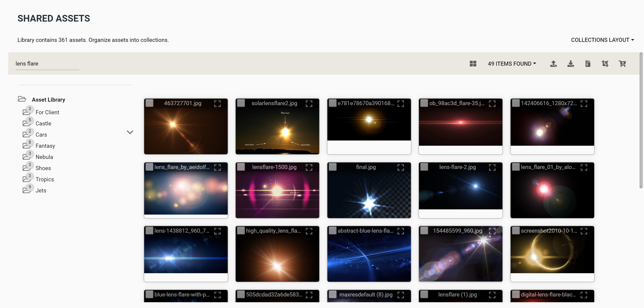This screenshot has height=308, width=644.
Task: Open the Asset Library root folder icon
Action: [22, 99]
